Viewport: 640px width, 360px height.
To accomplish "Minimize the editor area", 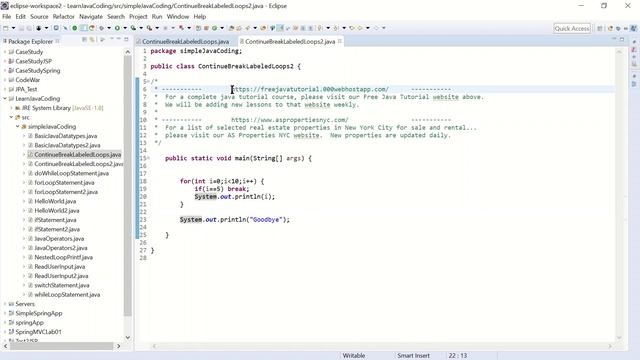I will 614,39.
